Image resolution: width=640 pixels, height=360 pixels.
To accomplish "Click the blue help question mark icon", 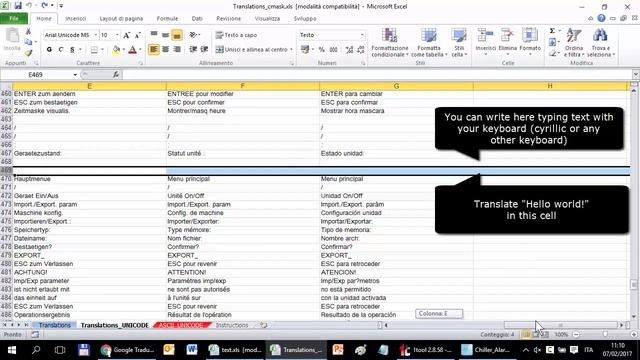I will [601, 18].
